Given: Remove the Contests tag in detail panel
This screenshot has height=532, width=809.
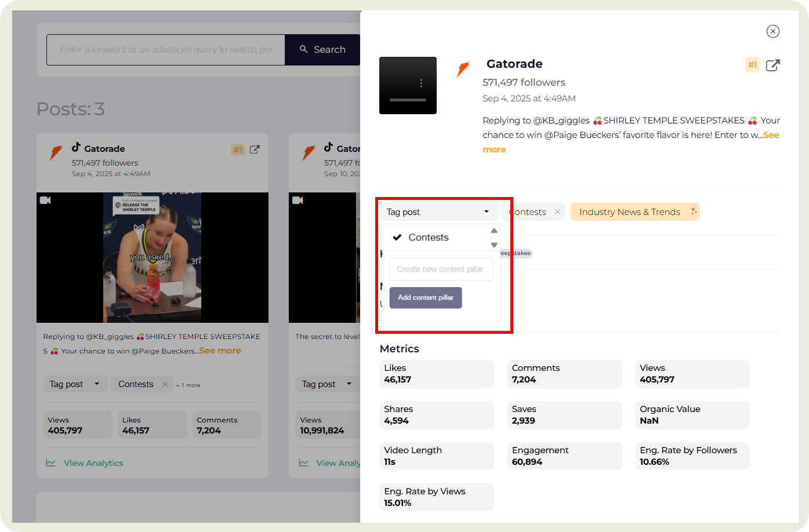Looking at the screenshot, I should [x=557, y=212].
